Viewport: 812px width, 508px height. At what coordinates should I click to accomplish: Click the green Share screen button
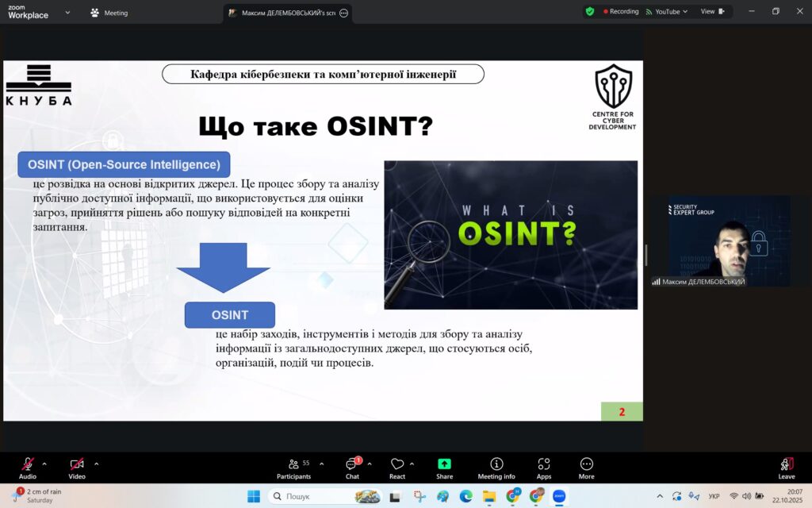(x=444, y=467)
